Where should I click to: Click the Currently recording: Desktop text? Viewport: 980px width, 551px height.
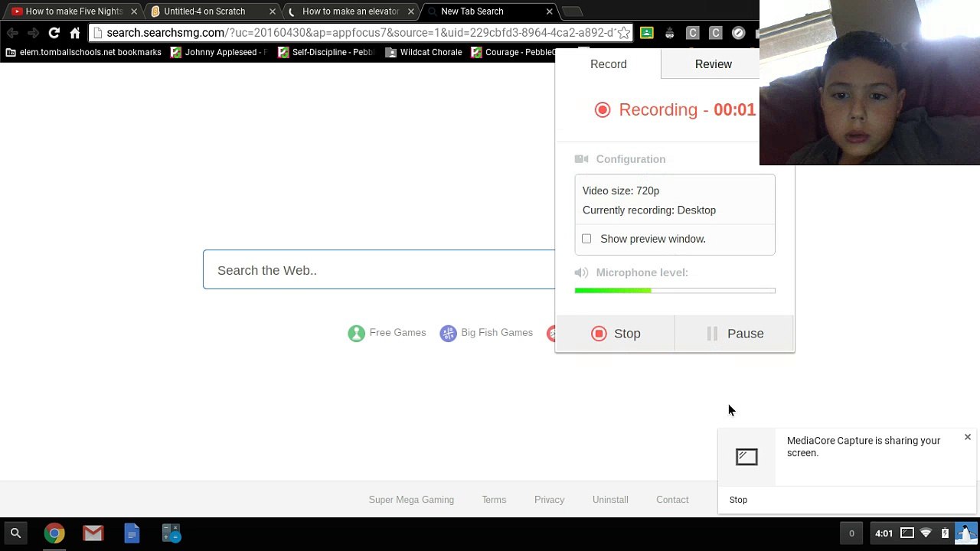click(x=649, y=210)
